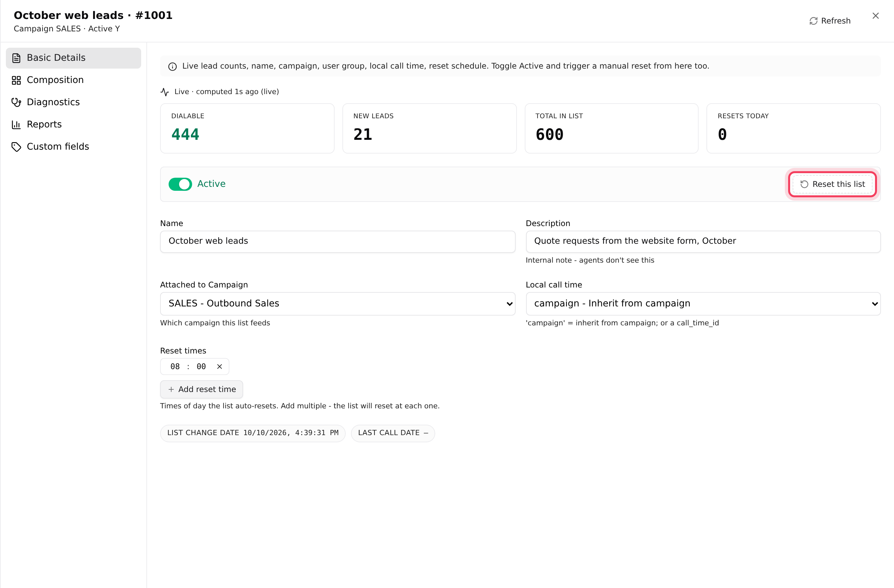
Task: Click the LAST CALL DATE chip
Action: (393, 433)
